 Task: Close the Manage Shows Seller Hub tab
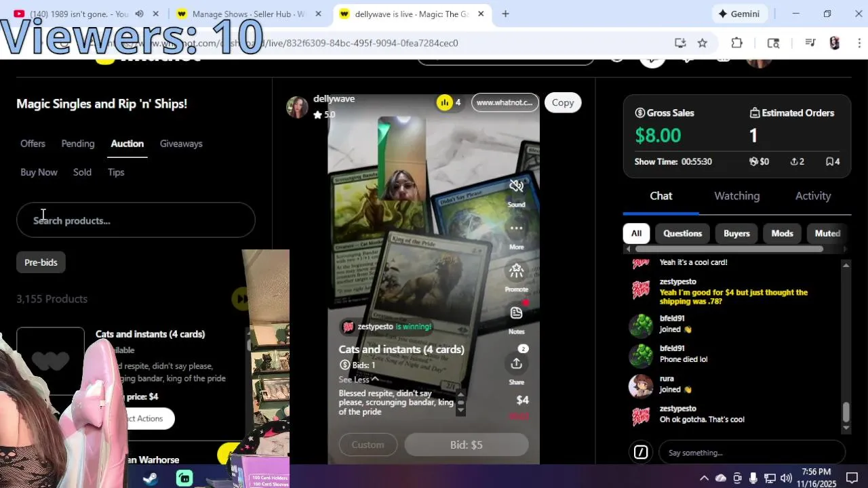click(x=318, y=14)
